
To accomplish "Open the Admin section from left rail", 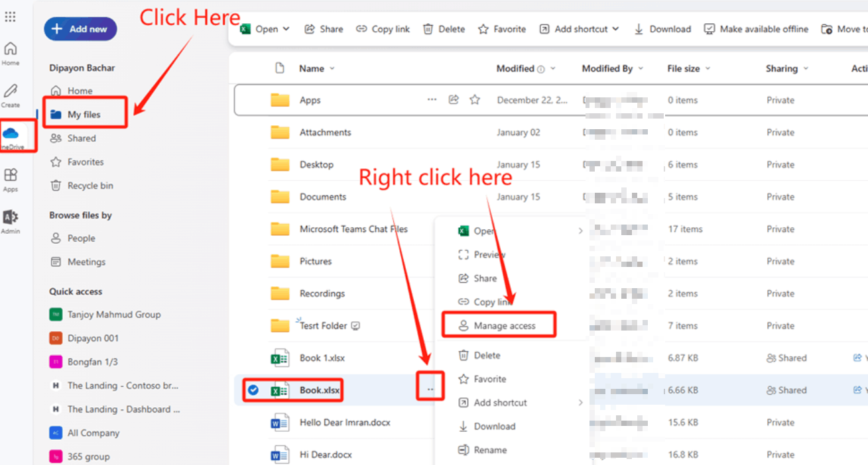I will pyautogui.click(x=10, y=219).
